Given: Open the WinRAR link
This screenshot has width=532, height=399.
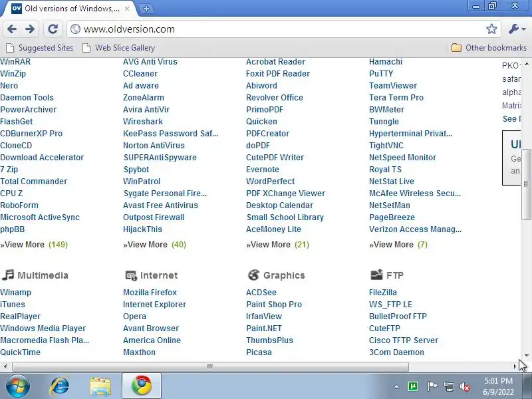Looking at the screenshot, I should [15, 62].
